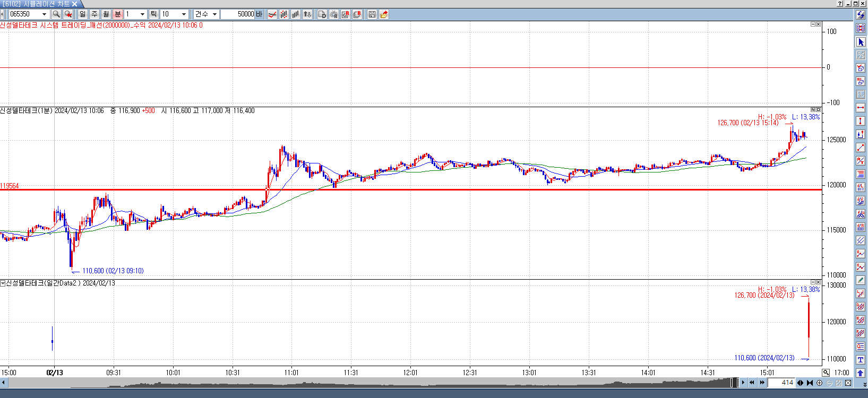The width and height of the screenshot is (868, 398).
Task: Click the save chart floppy disk icon
Action: pos(372,14)
